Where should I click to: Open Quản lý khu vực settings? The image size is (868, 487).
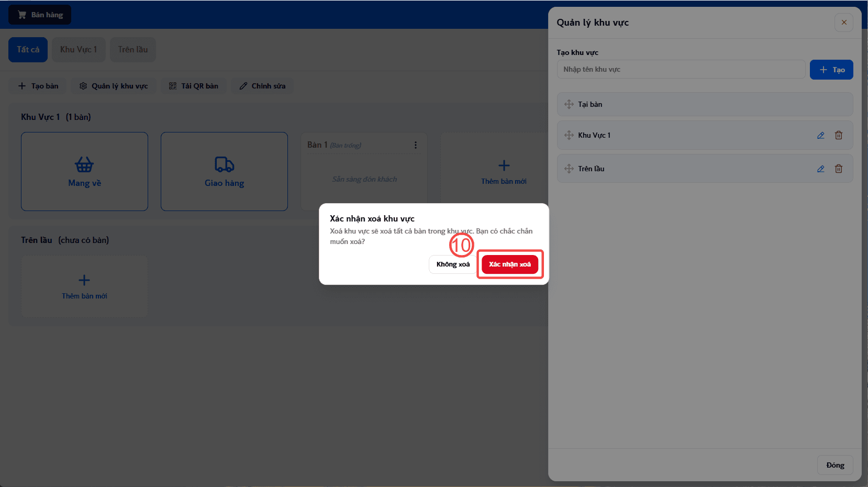[114, 86]
